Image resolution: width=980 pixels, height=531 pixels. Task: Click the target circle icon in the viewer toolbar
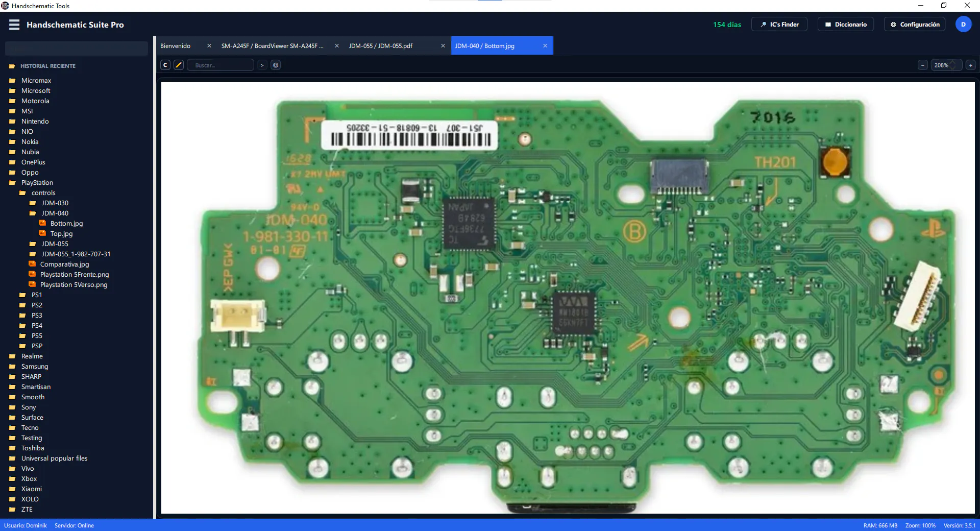276,65
